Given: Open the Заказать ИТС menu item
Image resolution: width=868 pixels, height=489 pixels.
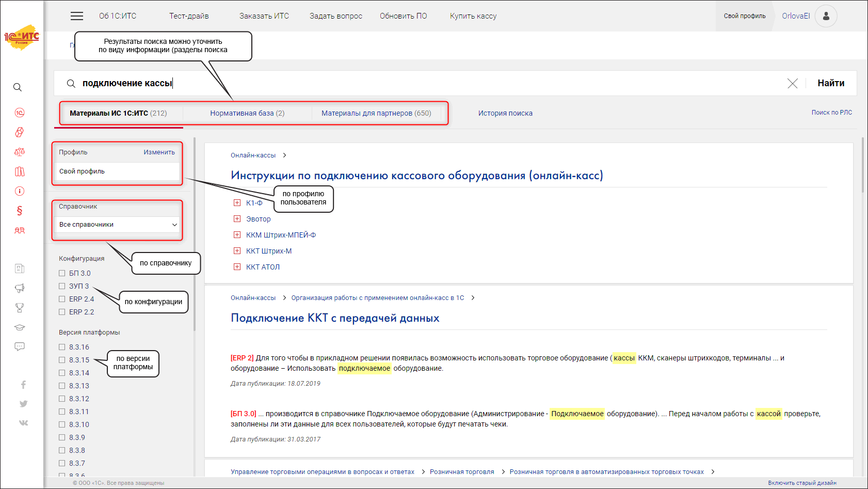Looking at the screenshot, I should coord(264,16).
